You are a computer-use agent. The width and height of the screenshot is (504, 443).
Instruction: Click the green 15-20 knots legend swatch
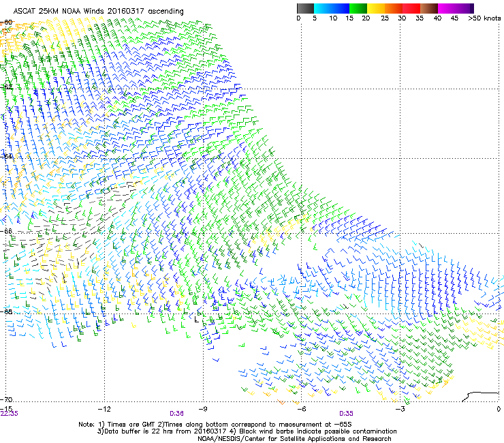(358, 8)
